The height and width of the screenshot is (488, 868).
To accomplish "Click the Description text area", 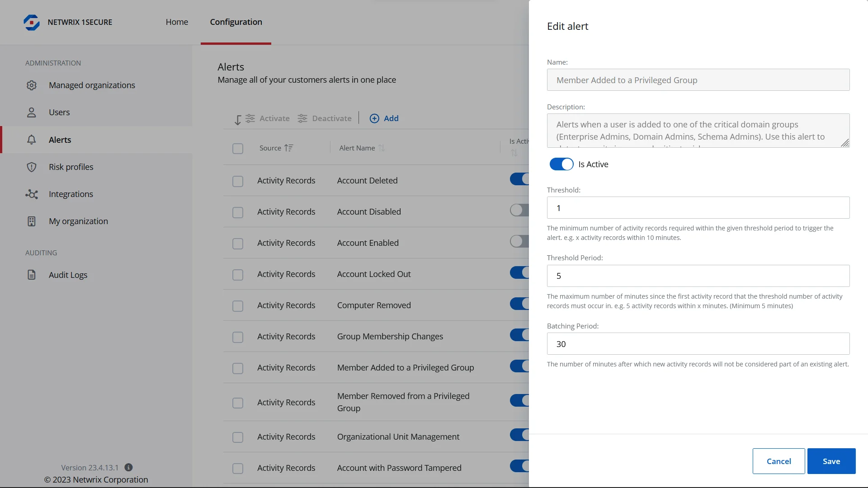I will pyautogui.click(x=698, y=131).
